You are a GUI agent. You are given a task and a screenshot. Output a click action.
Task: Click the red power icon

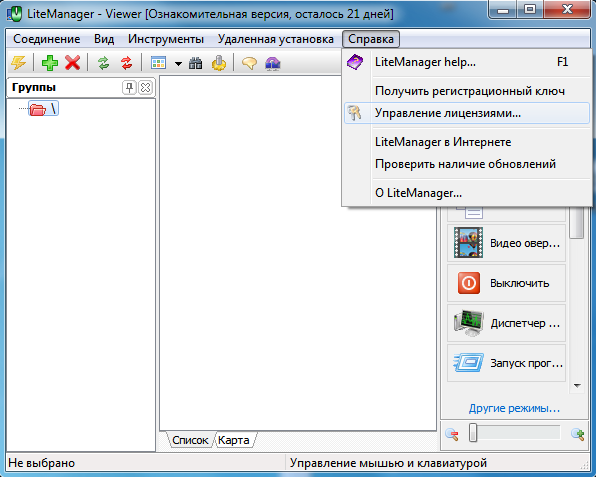(x=469, y=283)
